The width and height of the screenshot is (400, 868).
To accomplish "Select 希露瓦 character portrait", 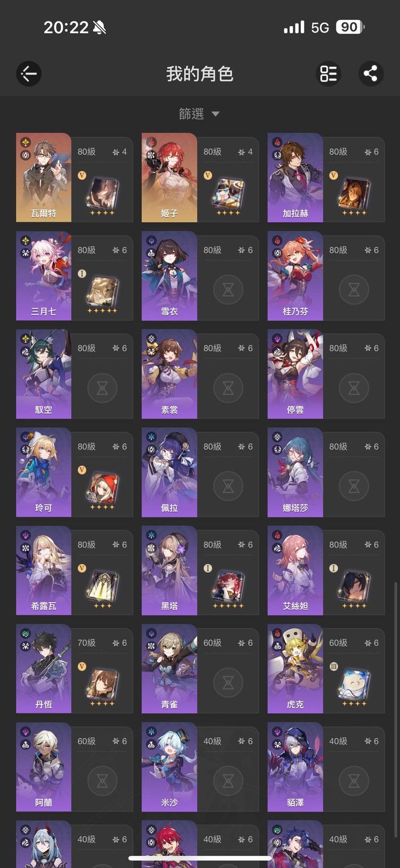I will [44, 570].
